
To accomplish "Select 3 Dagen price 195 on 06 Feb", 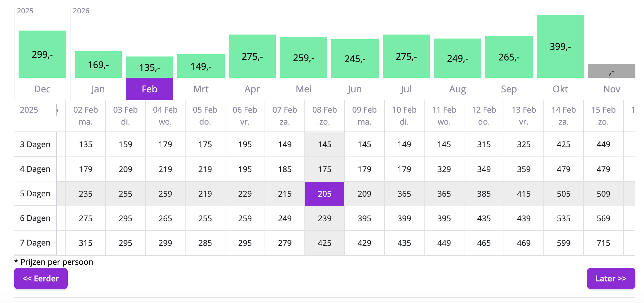I will pos(245,144).
